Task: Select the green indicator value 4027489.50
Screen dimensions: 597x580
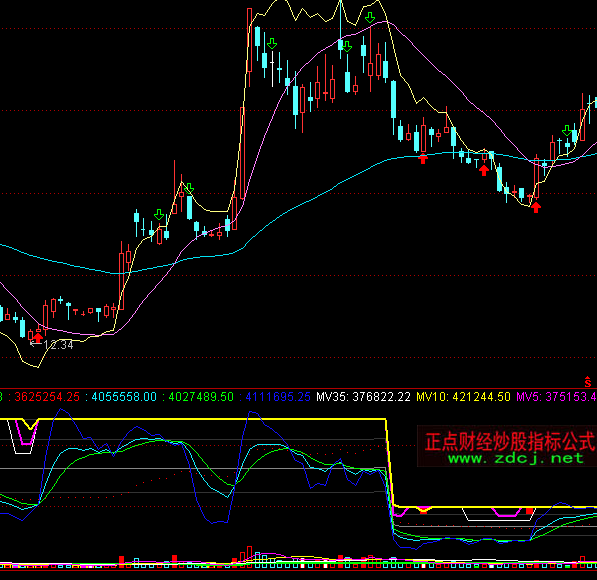Action: point(201,397)
